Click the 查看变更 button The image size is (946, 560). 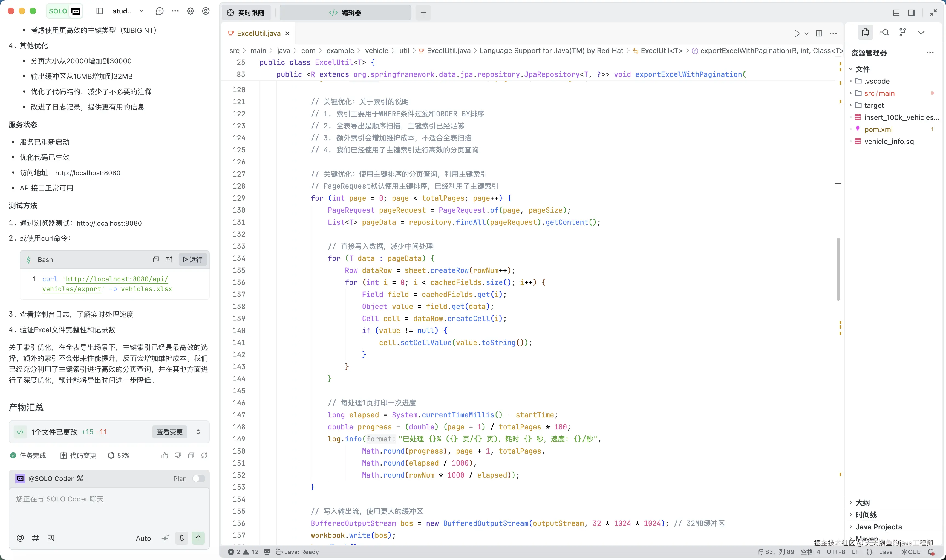coord(169,432)
